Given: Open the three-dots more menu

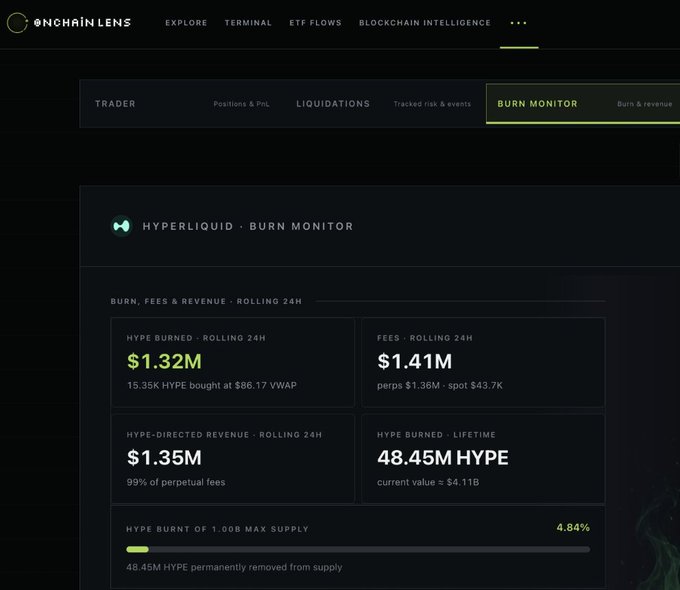Looking at the screenshot, I should (519, 23).
